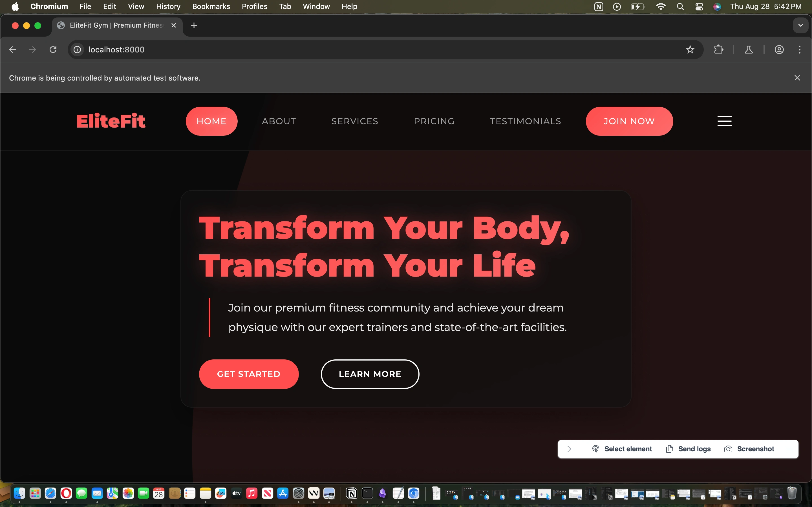This screenshot has width=812, height=507.
Task: Open the debug toolbar lines menu
Action: pos(789,449)
